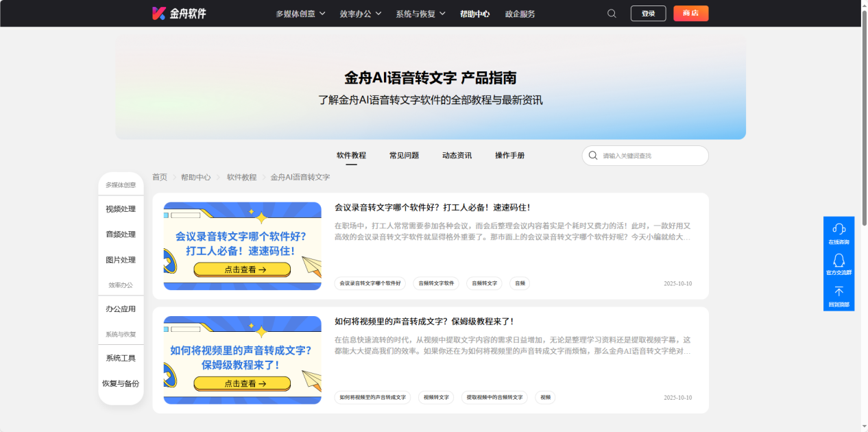Expand the 多媒体创意 dropdown menu
Screen dimensions: 868x432
[x=300, y=14]
